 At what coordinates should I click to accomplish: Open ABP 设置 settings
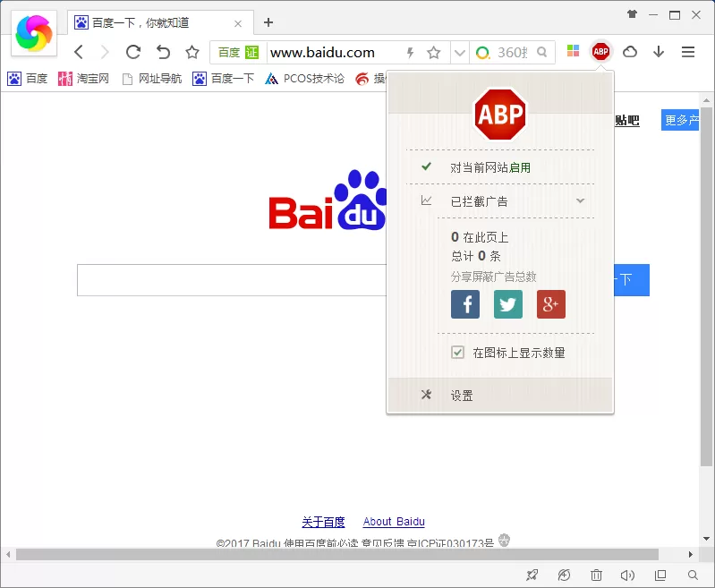[500, 395]
